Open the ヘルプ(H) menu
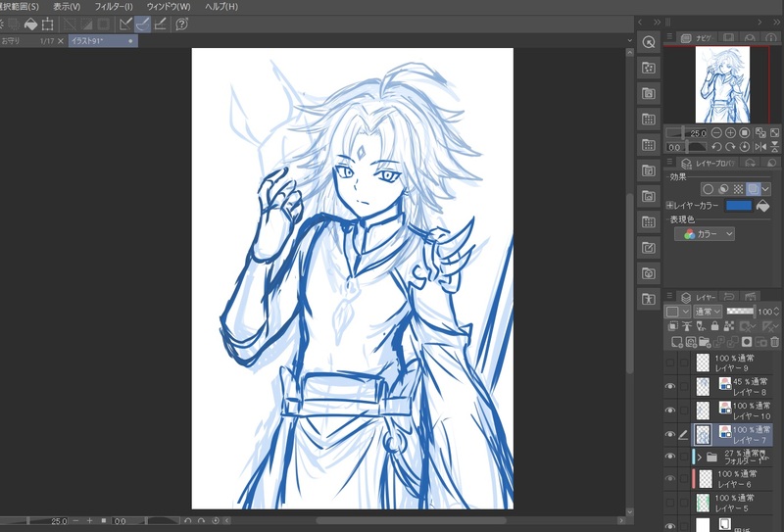Screen dimensions: 784x532 pos(221,7)
